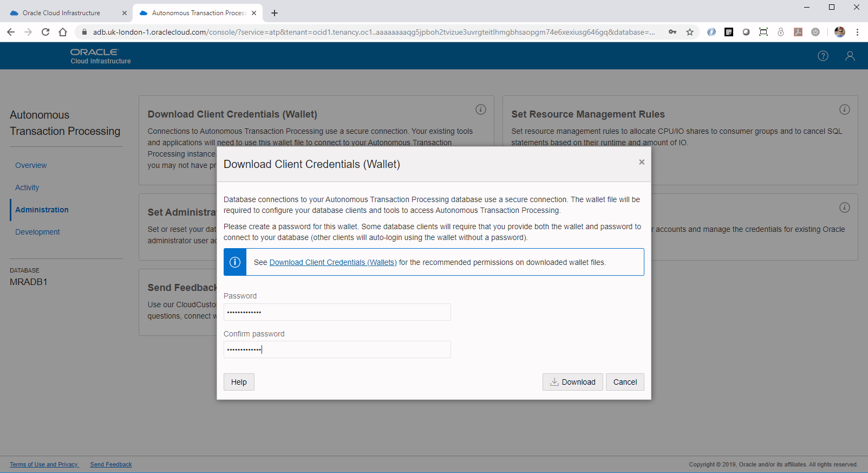Go back in browser history
This screenshot has width=868, height=473.
coord(11,32)
